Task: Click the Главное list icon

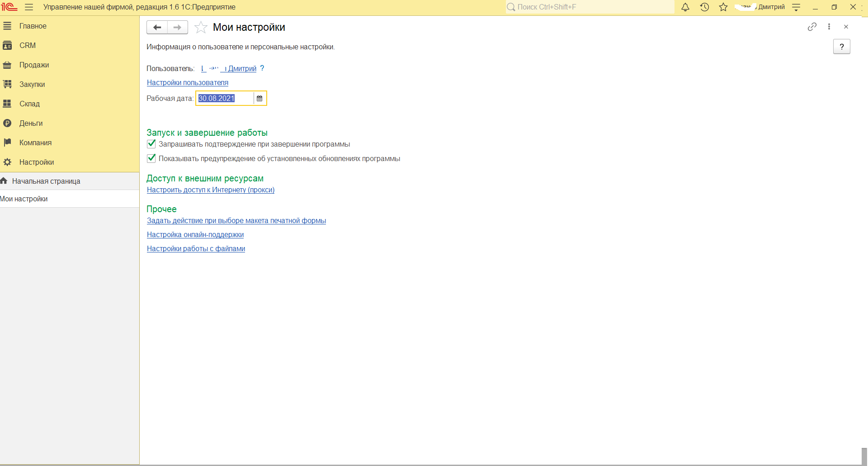Action: [x=7, y=26]
